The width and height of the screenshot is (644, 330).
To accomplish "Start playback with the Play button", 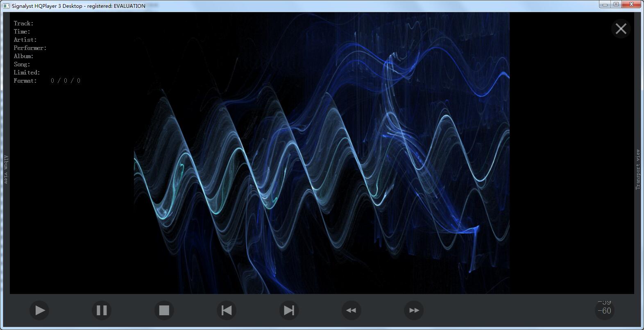I will click(x=39, y=310).
